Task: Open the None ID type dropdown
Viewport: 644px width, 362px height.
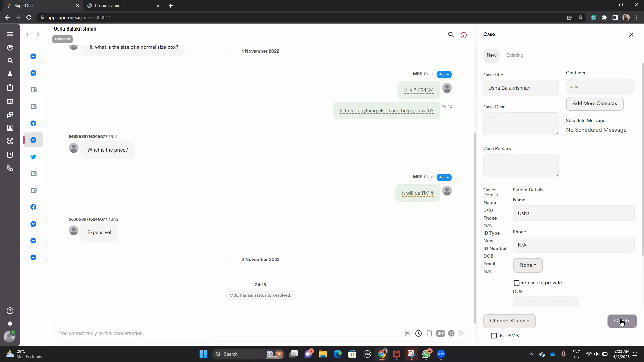Action: pos(528,265)
